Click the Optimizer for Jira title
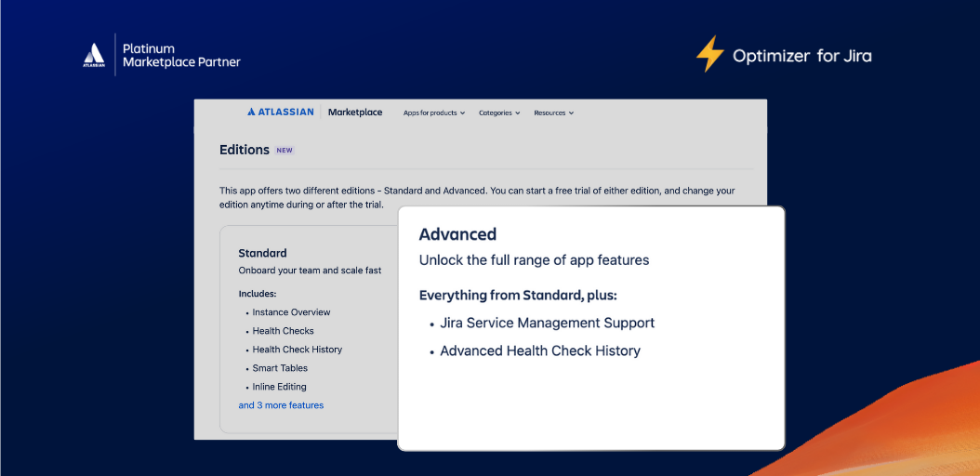The width and height of the screenshot is (980, 476). (x=801, y=56)
